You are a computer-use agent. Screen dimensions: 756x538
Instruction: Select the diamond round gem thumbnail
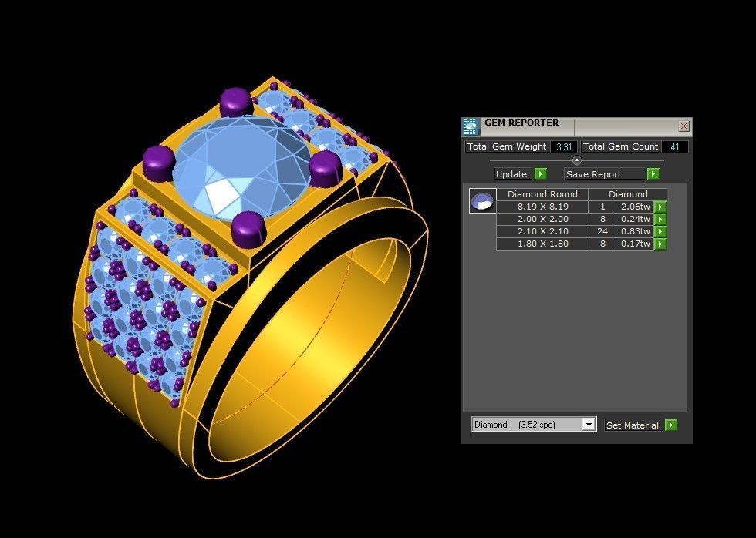point(483,201)
